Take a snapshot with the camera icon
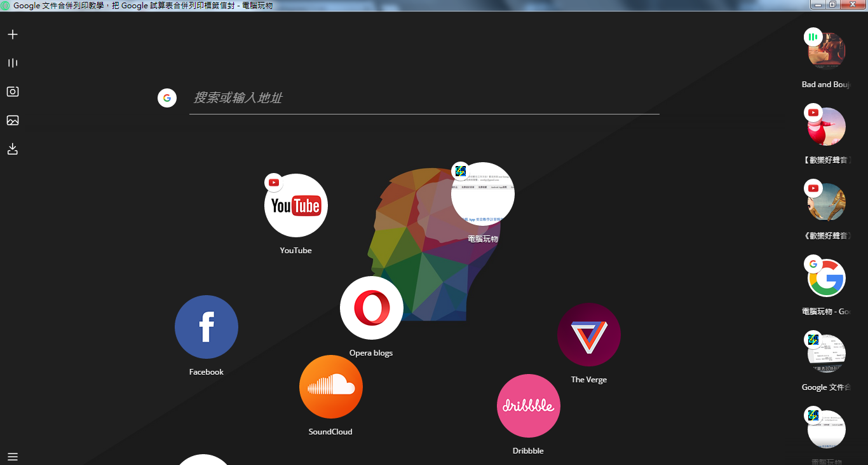The height and width of the screenshot is (465, 868). [13, 92]
